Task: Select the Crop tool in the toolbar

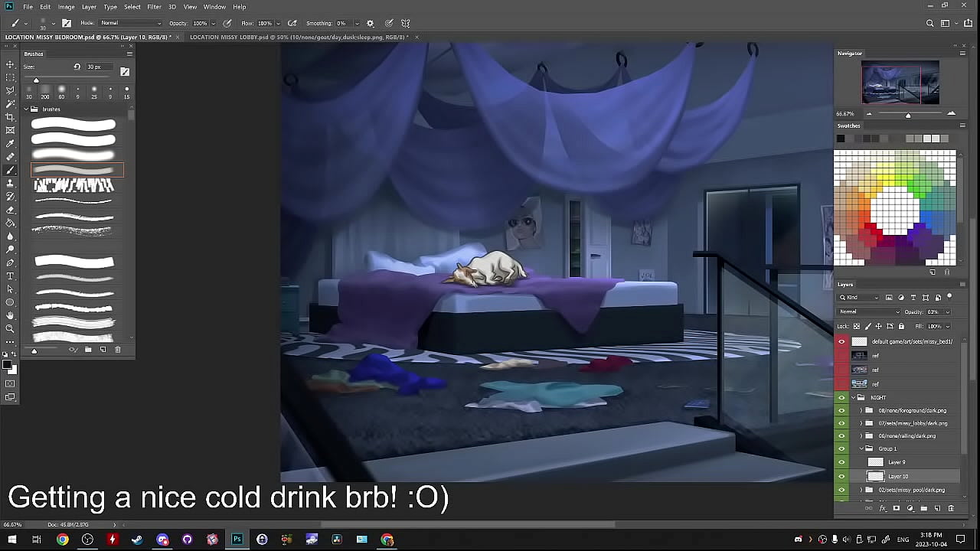Action: click(x=10, y=116)
